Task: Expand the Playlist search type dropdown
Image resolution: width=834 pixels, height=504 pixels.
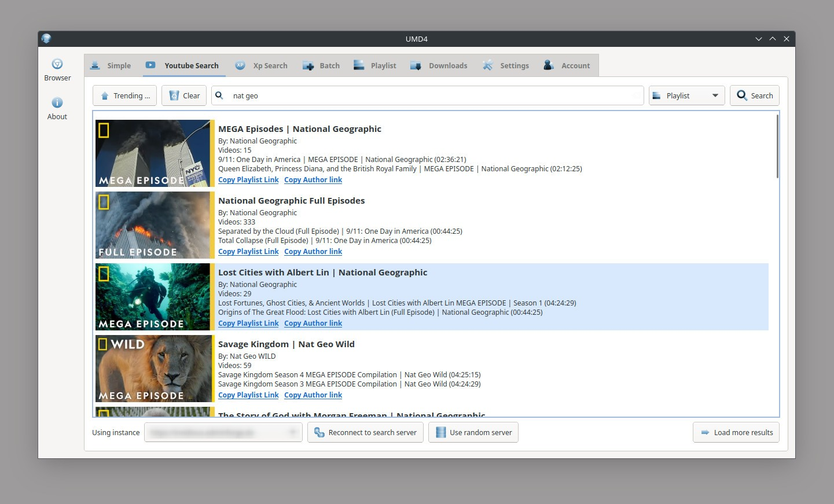Action: pyautogui.click(x=686, y=95)
